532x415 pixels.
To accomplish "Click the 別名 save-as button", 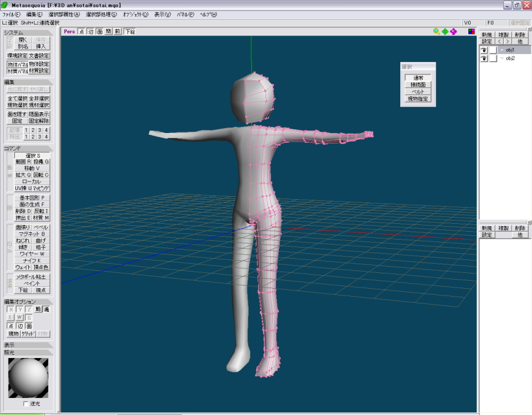I will pyautogui.click(x=23, y=47).
